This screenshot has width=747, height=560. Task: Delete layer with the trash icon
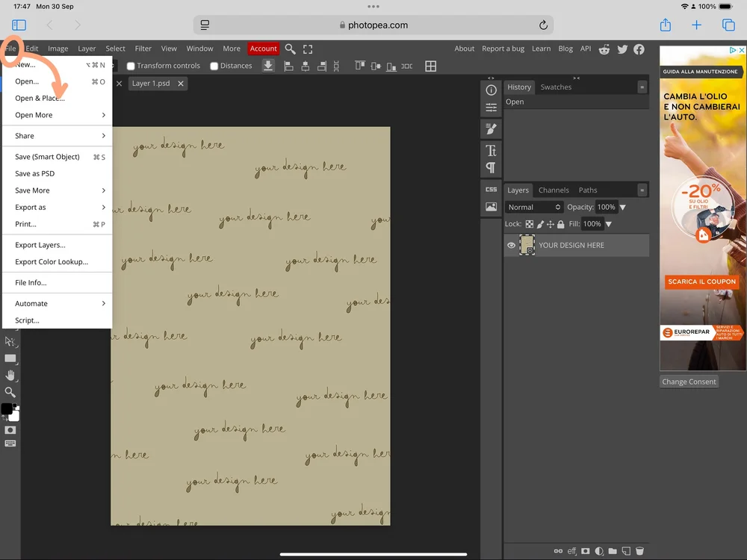pyautogui.click(x=639, y=551)
